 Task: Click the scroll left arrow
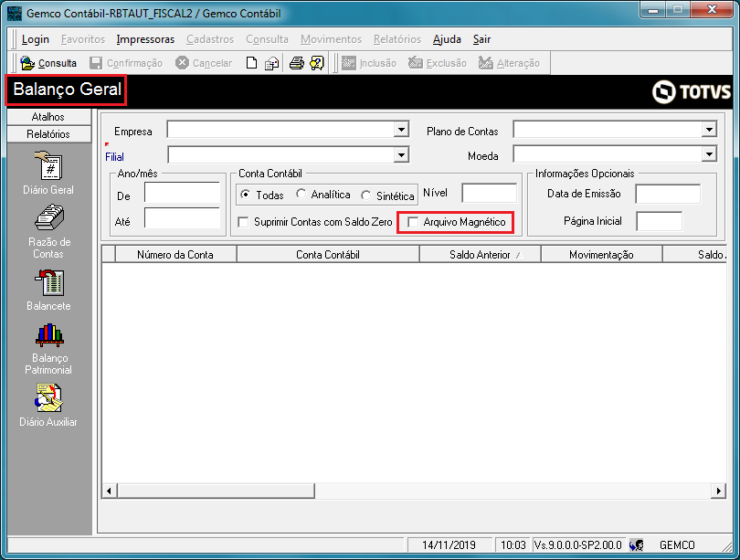click(110, 491)
